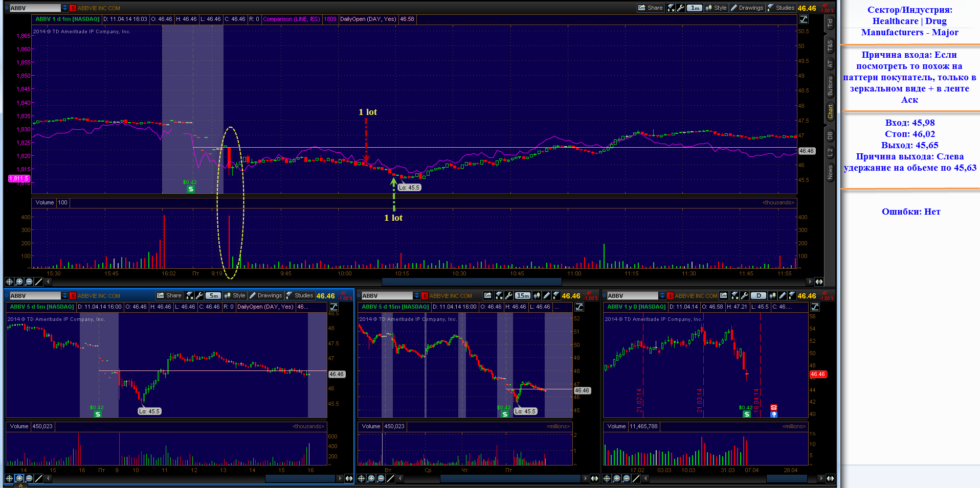Viewport: 980px width, 488px height.
Task: Open Share menu in top 1m chart
Action: (650, 8)
